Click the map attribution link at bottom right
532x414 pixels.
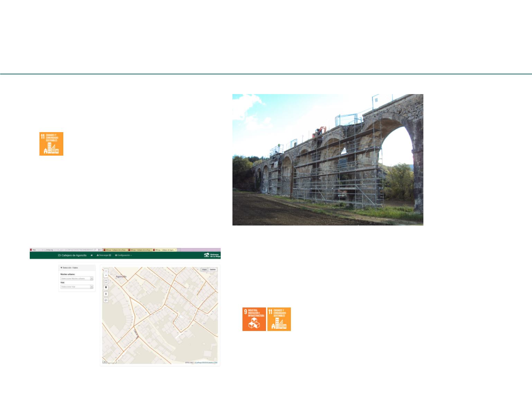pos(206,362)
